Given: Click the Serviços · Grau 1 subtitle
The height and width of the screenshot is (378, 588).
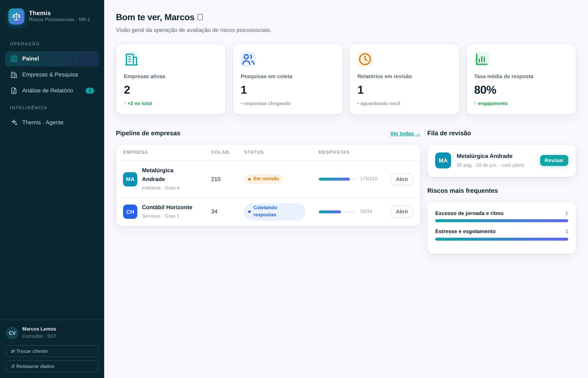Looking at the screenshot, I should (x=160, y=216).
